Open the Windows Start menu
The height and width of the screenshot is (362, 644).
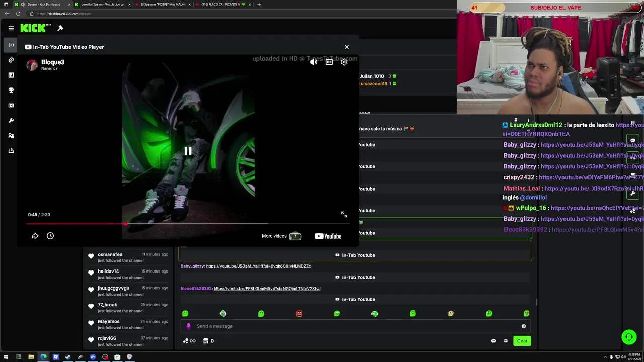pyautogui.click(x=6, y=357)
